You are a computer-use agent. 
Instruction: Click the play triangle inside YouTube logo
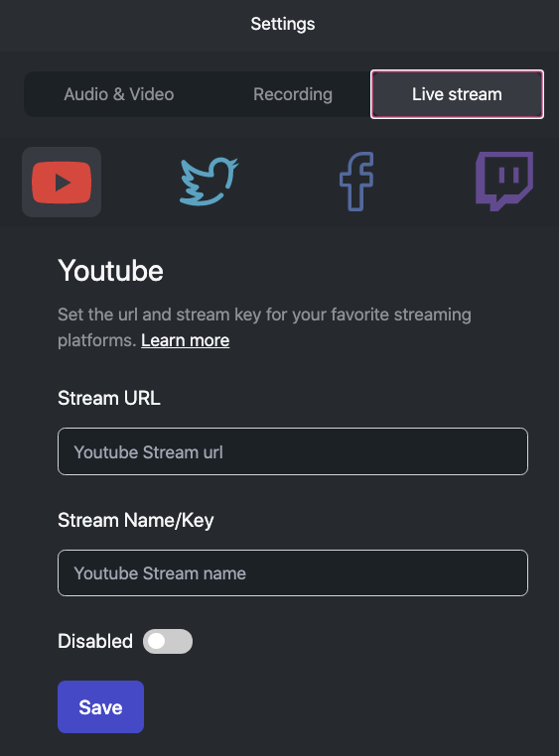pyautogui.click(x=63, y=183)
